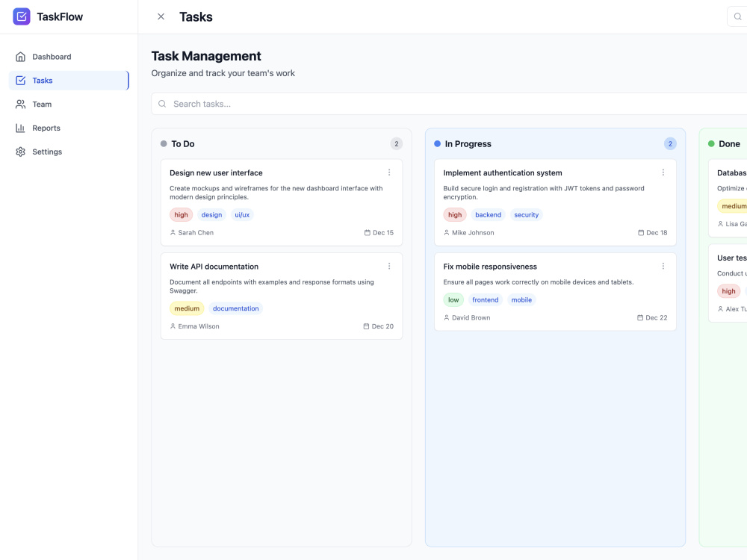
Task: Open the Fix mobile responsiveness task
Action: click(556, 292)
